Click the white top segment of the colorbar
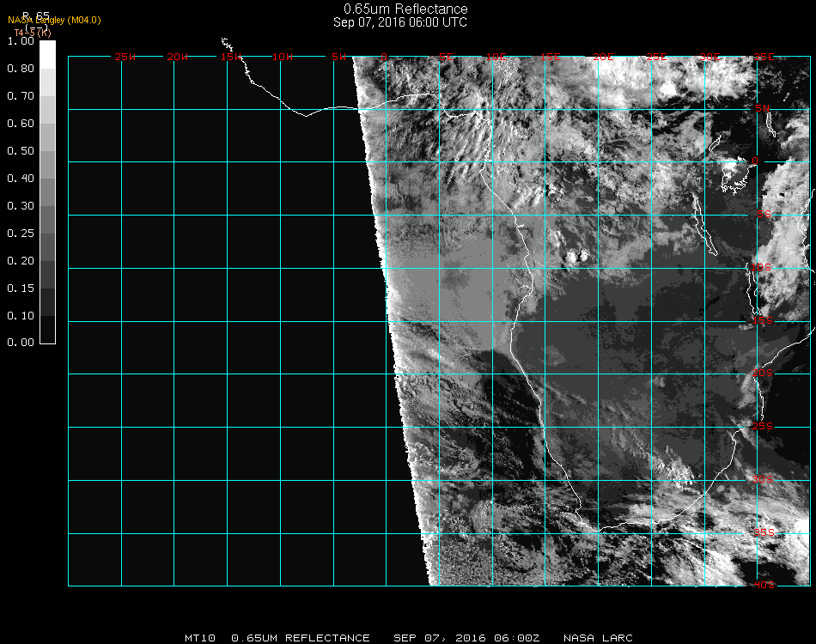The image size is (816, 644). 47,55
